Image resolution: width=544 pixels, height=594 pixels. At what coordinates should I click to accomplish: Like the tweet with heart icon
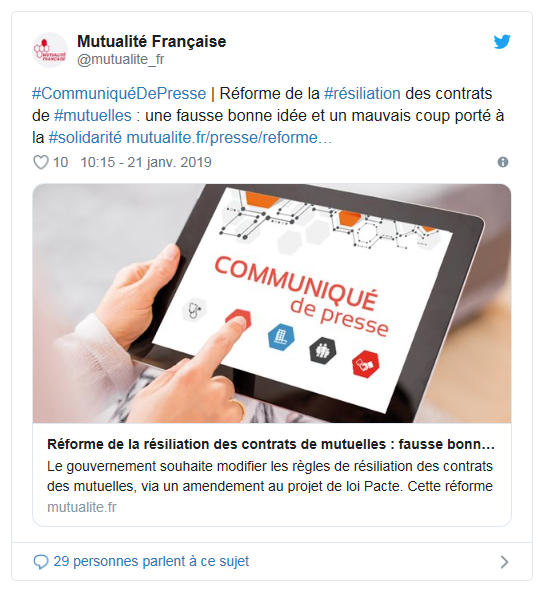click(x=41, y=163)
